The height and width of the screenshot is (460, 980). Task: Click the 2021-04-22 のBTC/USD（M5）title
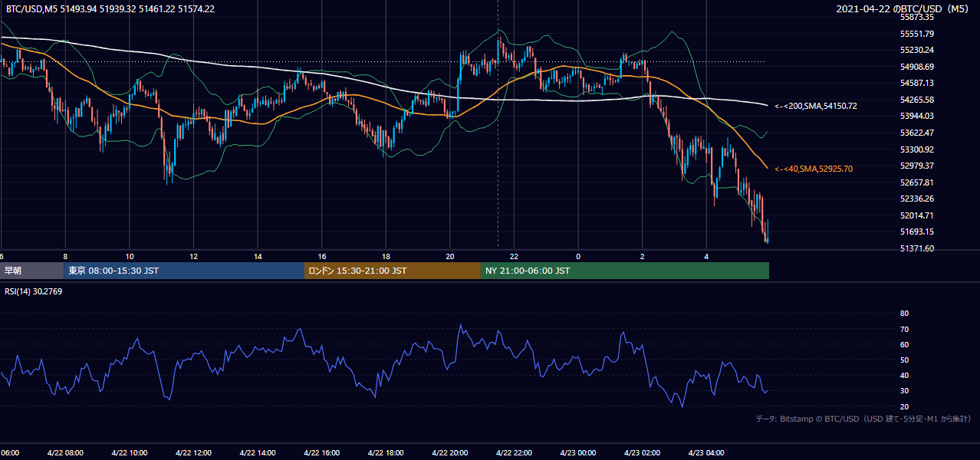pos(903,8)
